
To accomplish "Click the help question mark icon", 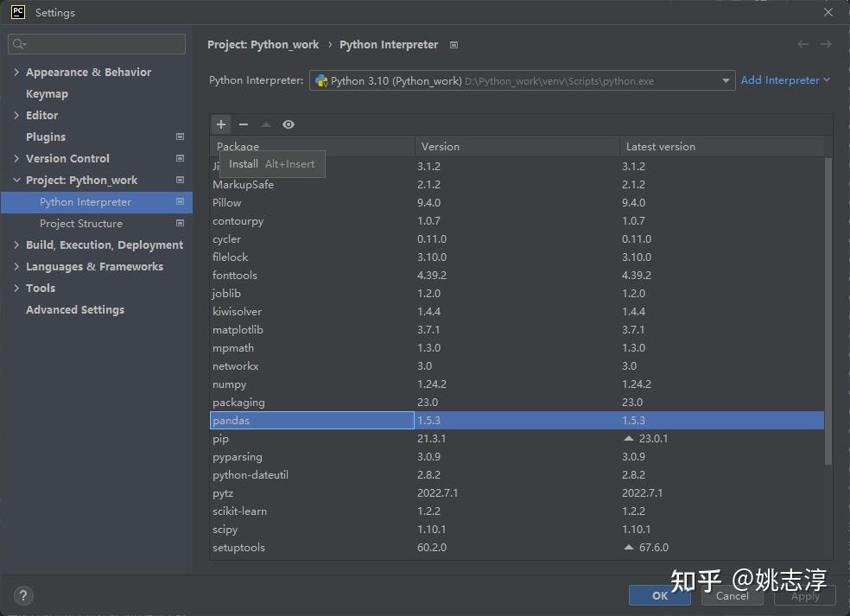I will coord(22,595).
